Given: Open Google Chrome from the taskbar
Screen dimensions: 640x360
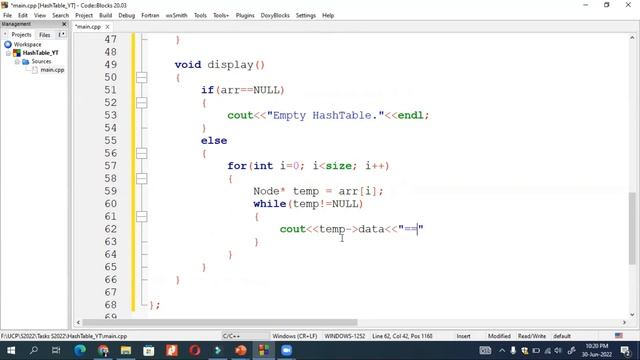Looking at the screenshot, I should [x=103, y=350].
